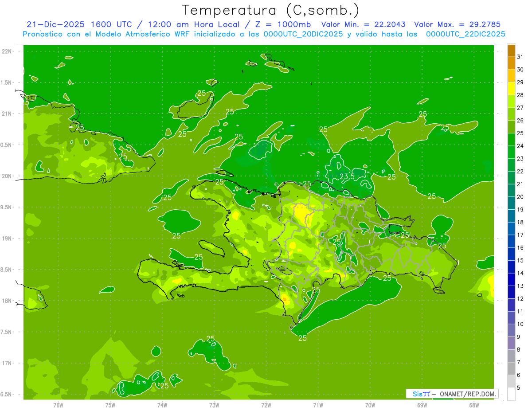Select the Valor Max. = 29.2785 text
The height and width of the screenshot is (411, 532).
coord(457,24)
